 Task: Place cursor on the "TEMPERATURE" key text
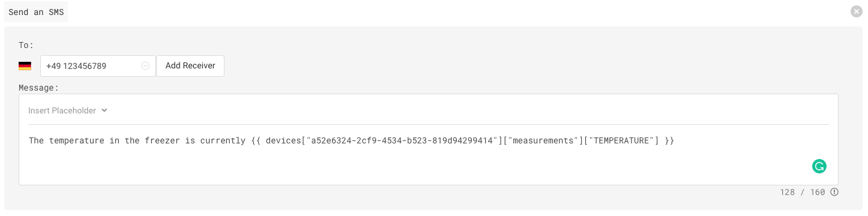click(x=621, y=140)
